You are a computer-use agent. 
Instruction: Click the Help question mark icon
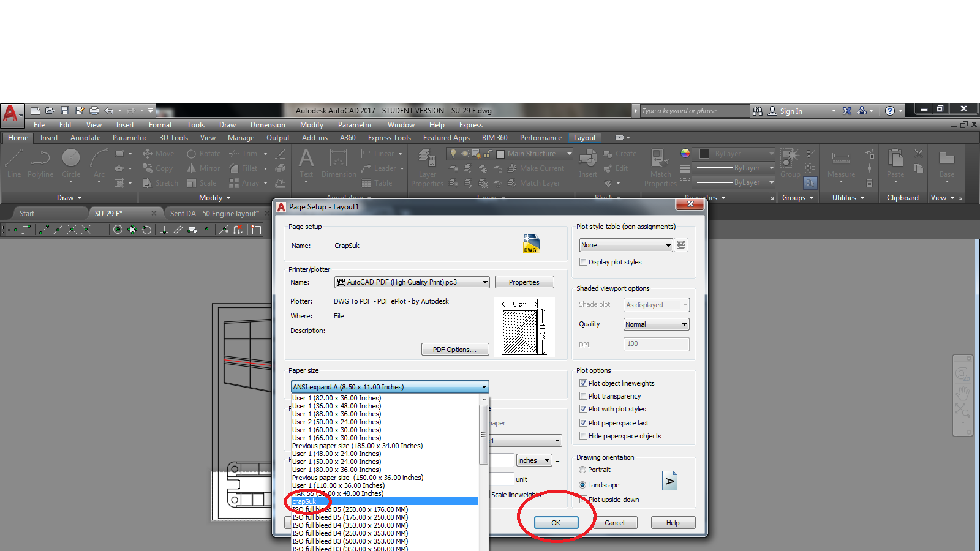[x=890, y=111]
